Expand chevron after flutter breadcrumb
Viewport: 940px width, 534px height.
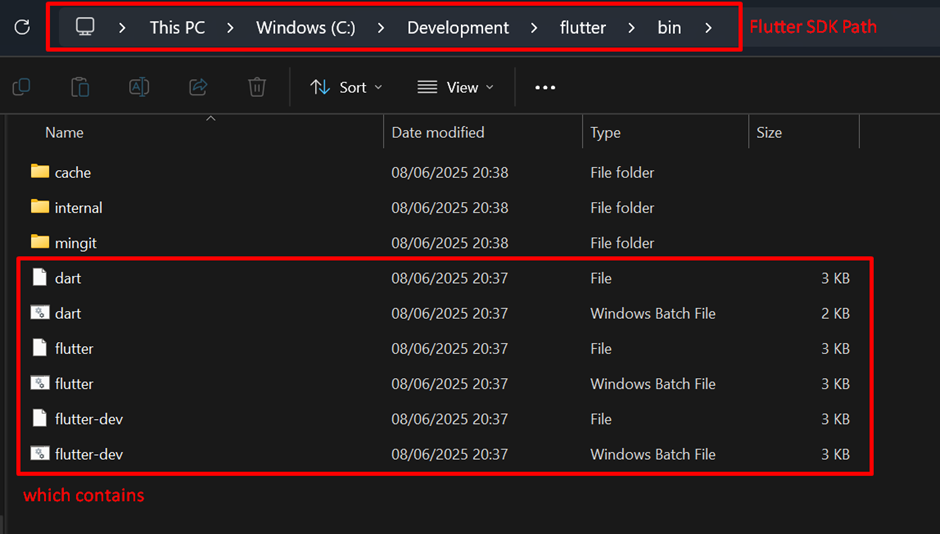[x=631, y=28]
